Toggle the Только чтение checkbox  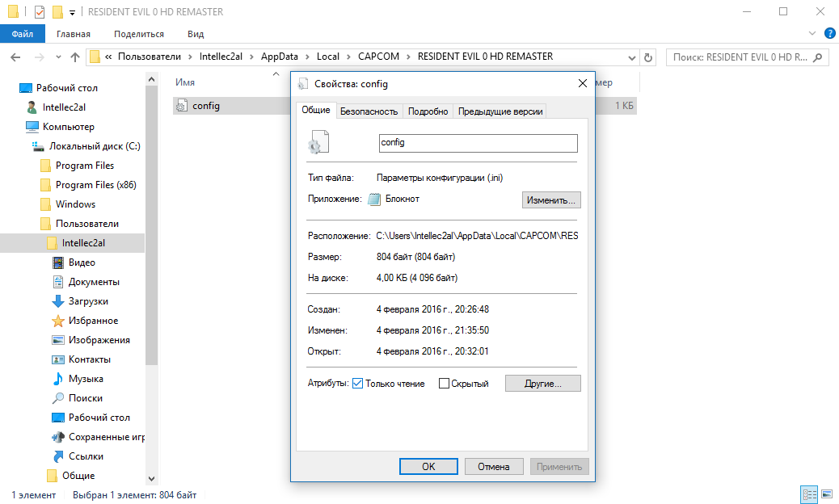357,383
